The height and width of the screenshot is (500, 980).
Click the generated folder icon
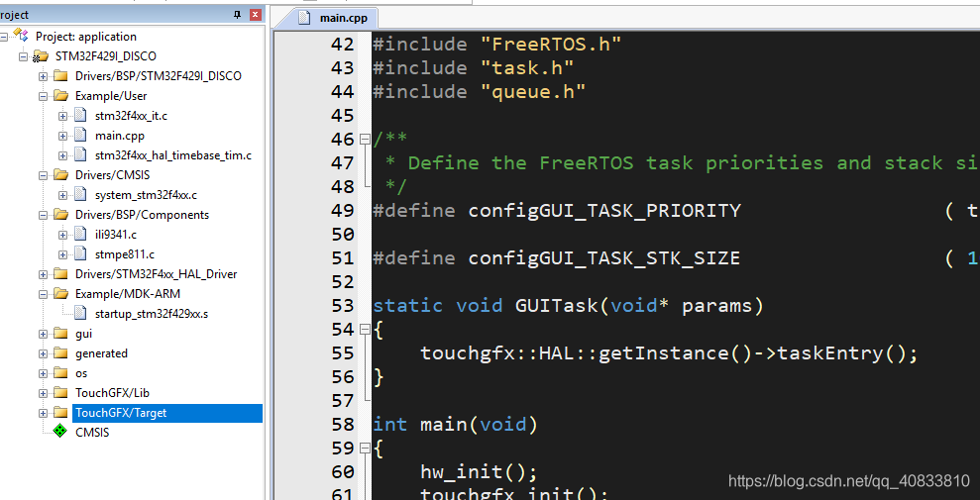click(60, 353)
